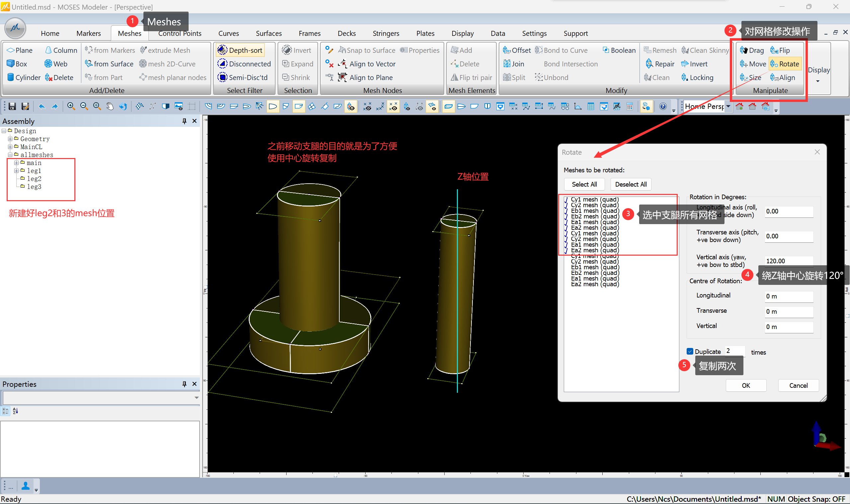
Task: Click the Save icon in toolbar
Action: [12, 107]
